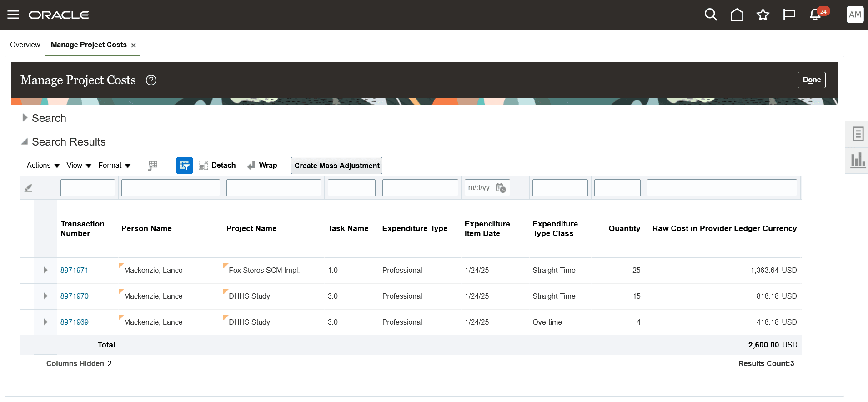Click change indicator beside Fox Stores SCM Impl.
The image size is (868, 402).
226,265
